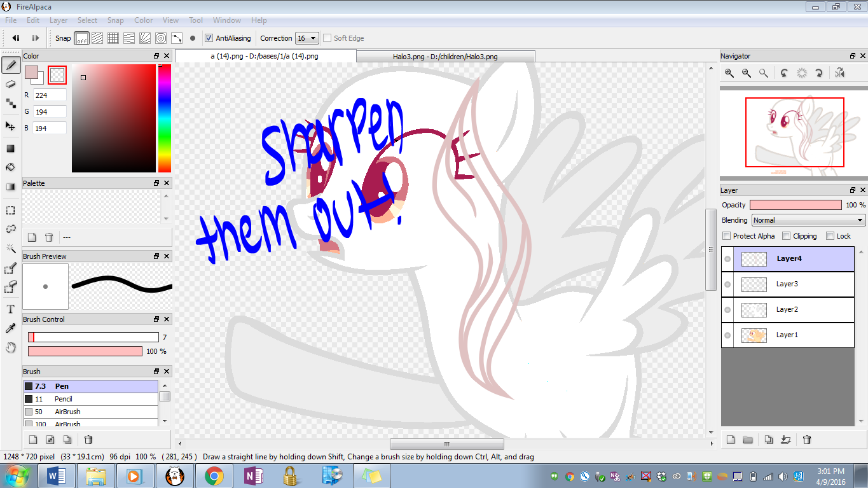Open the Layer menu
The height and width of the screenshot is (488, 868).
point(59,20)
